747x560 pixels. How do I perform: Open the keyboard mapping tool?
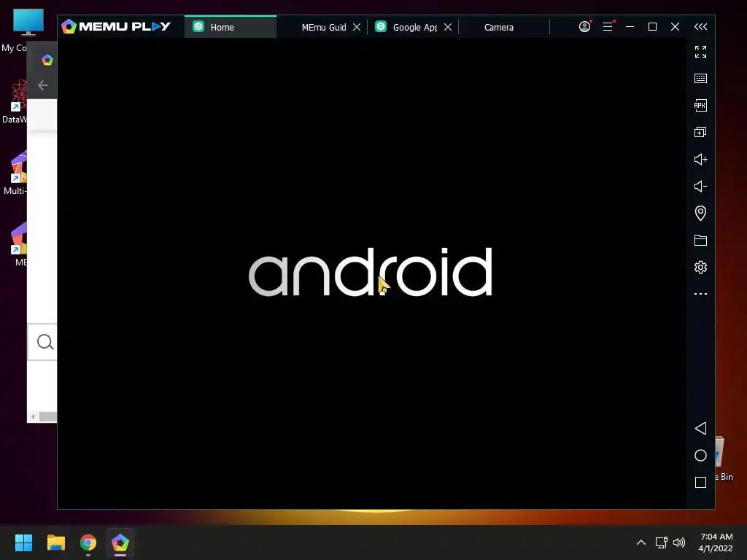[700, 79]
